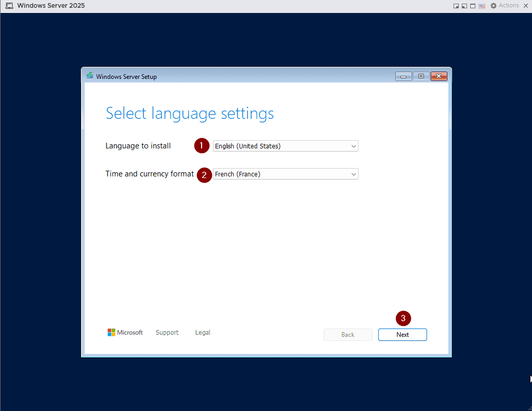Minimize the Windows Server Setup window
Image resolution: width=532 pixels, height=411 pixels.
403,76
